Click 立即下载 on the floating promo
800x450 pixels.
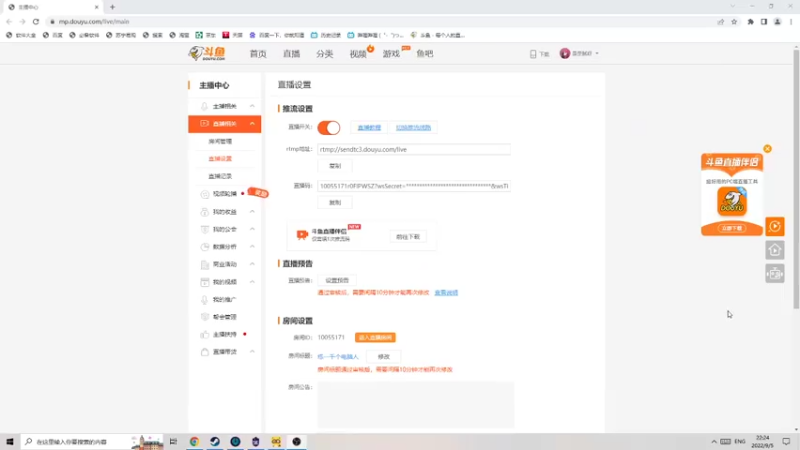click(x=732, y=229)
